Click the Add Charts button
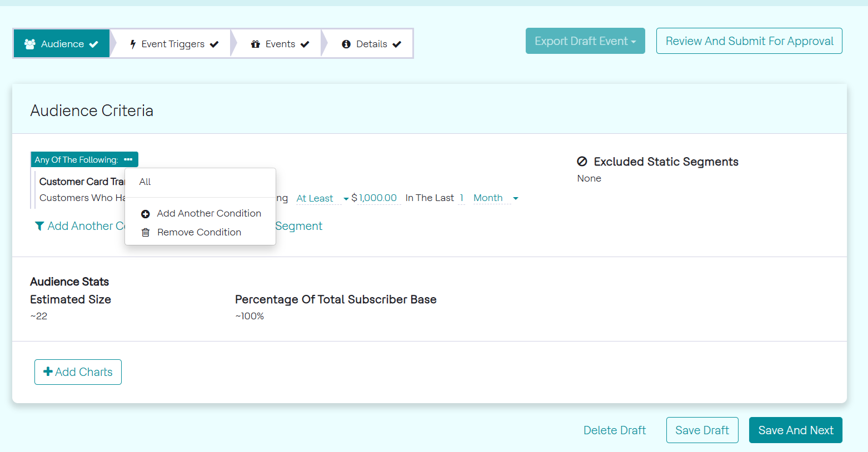This screenshot has height=452, width=868. [78, 372]
